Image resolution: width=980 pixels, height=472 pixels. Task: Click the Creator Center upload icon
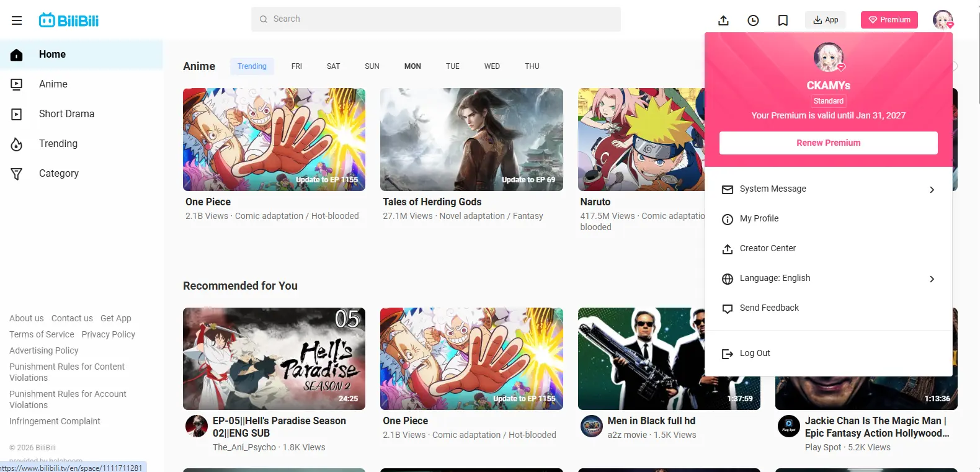coord(728,249)
